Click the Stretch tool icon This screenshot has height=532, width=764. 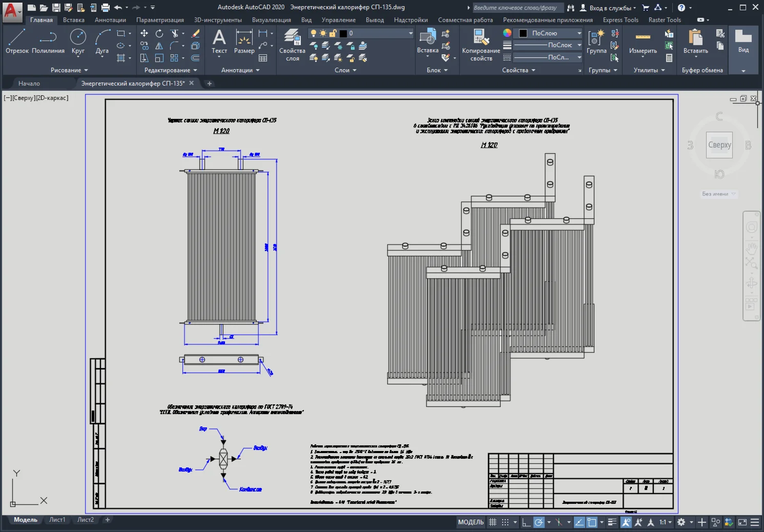pos(144,58)
